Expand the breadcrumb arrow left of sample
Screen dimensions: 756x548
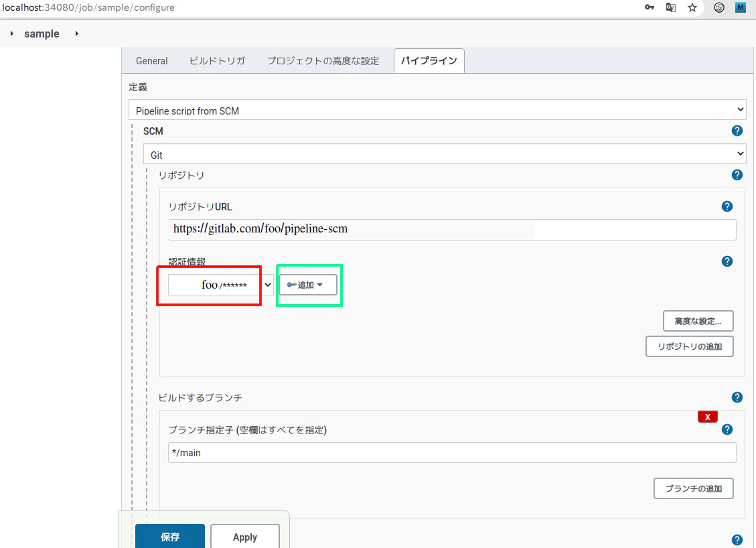tap(11, 33)
